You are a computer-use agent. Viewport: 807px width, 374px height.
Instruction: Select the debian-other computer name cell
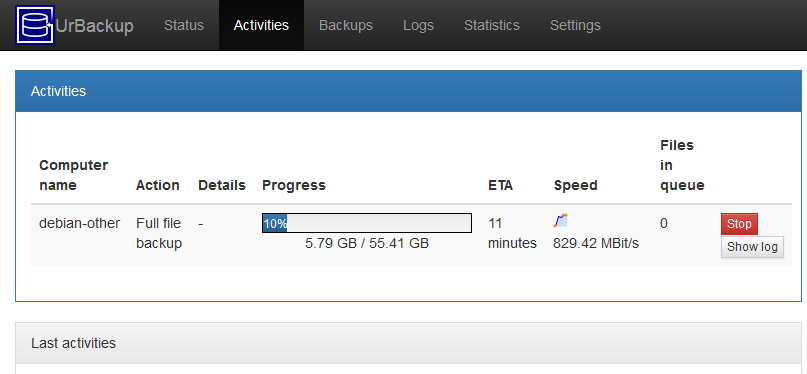tap(80, 223)
